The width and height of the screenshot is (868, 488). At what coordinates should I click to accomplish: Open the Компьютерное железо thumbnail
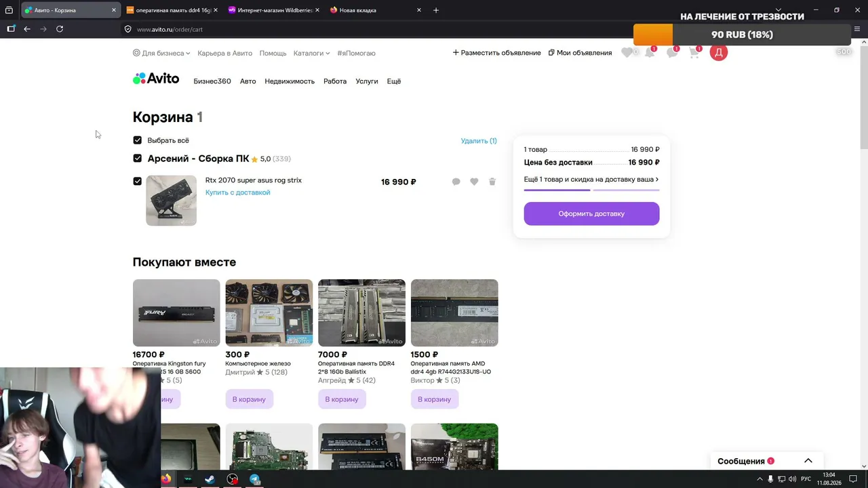[x=269, y=313]
